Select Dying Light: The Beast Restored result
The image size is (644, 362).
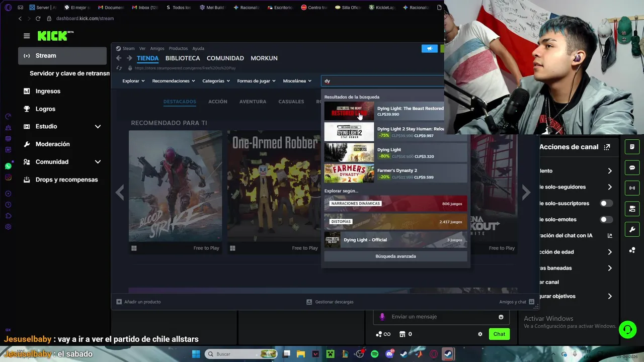384,111
